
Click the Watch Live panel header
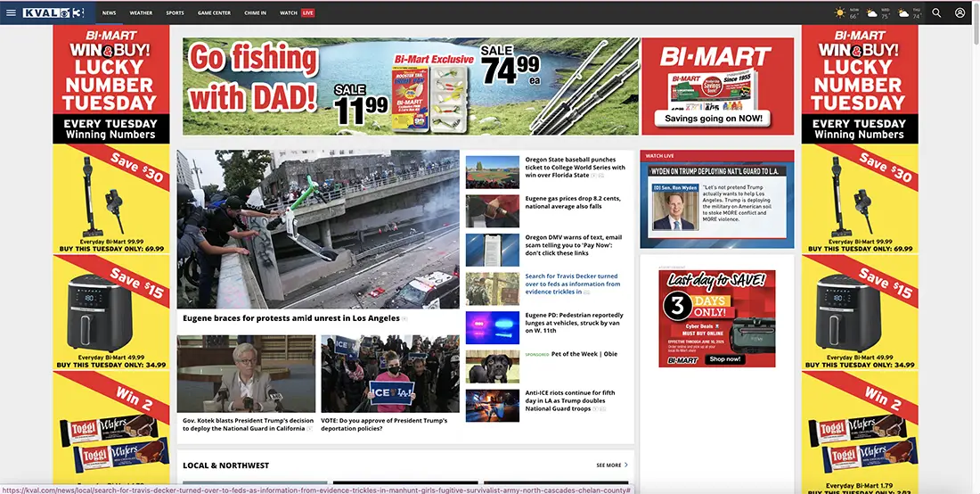717,156
